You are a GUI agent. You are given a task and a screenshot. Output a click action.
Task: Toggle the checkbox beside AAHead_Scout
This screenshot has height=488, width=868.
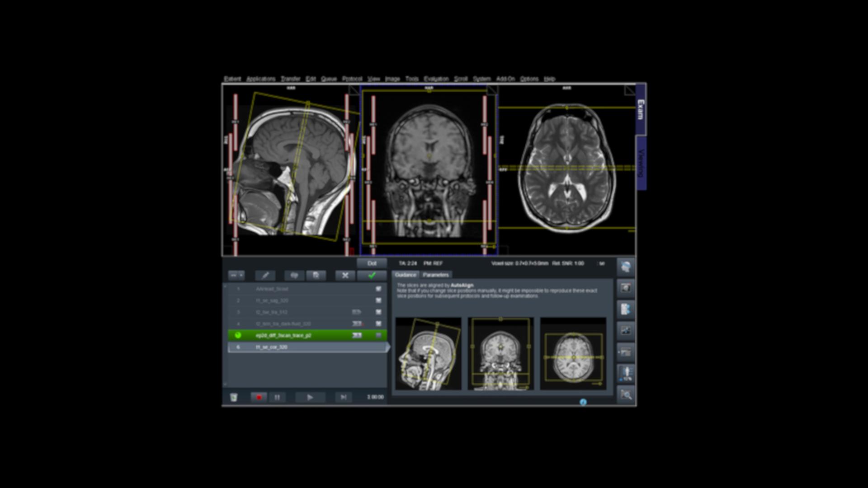378,289
